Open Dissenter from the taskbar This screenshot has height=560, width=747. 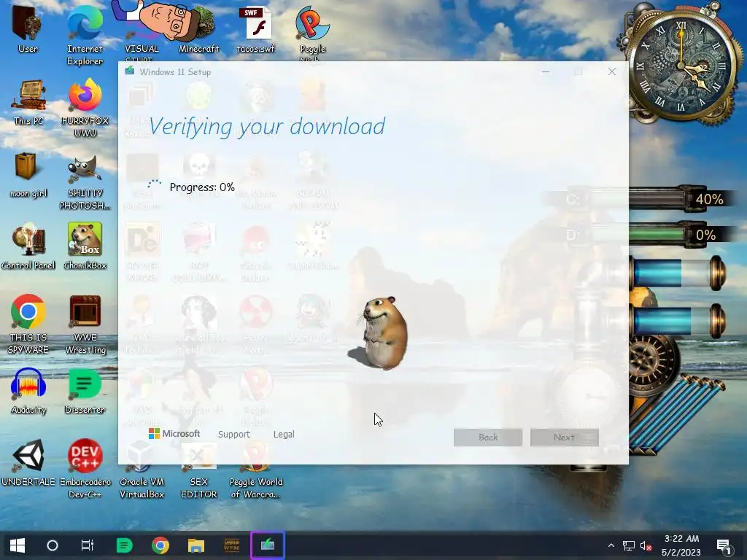point(124,545)
